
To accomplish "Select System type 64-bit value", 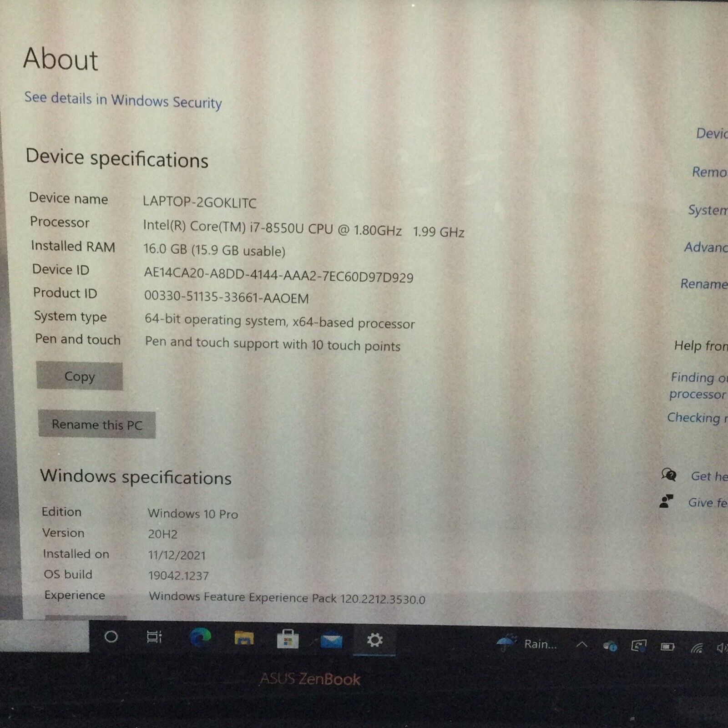I will 280,321.
